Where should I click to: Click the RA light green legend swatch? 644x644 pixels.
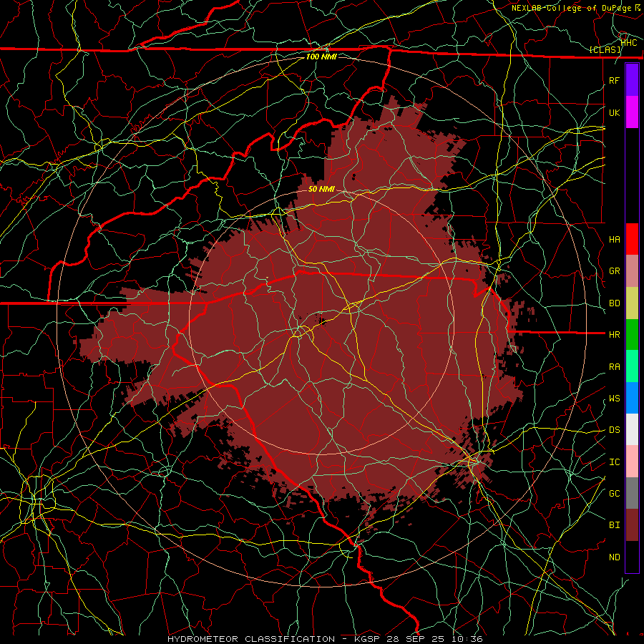pyautogui.click(x=632, y=366)
